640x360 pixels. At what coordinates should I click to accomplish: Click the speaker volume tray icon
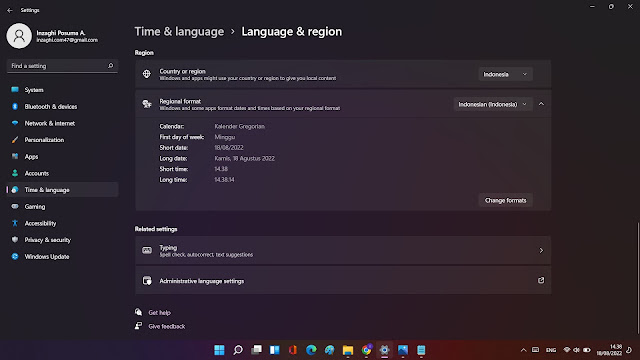pyautogui.click(x=576, y=350)
